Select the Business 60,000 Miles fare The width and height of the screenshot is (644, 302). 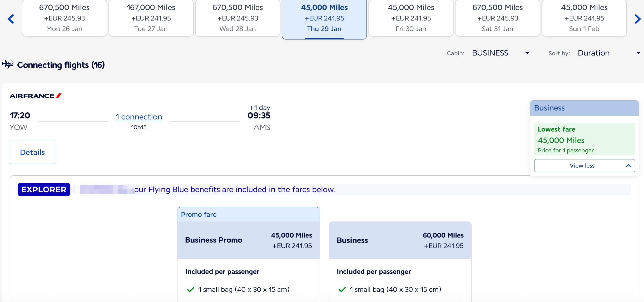click(400, 240)
